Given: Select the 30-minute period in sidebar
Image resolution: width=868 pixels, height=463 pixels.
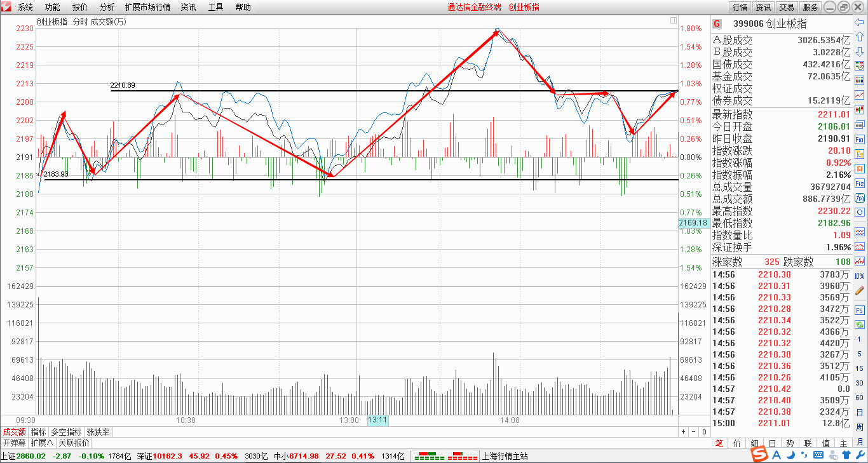Looking at the screenshot, I should 859,383.
